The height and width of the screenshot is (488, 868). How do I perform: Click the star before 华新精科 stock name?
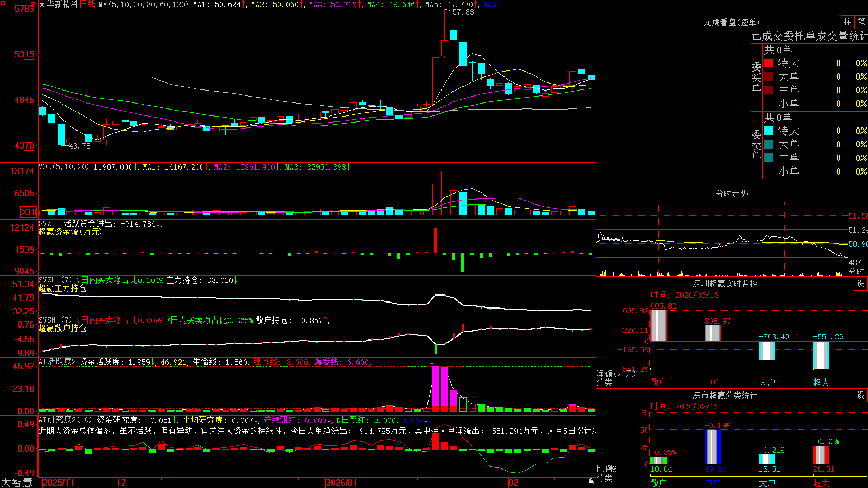pyautogui.click(x=42, y=4)
